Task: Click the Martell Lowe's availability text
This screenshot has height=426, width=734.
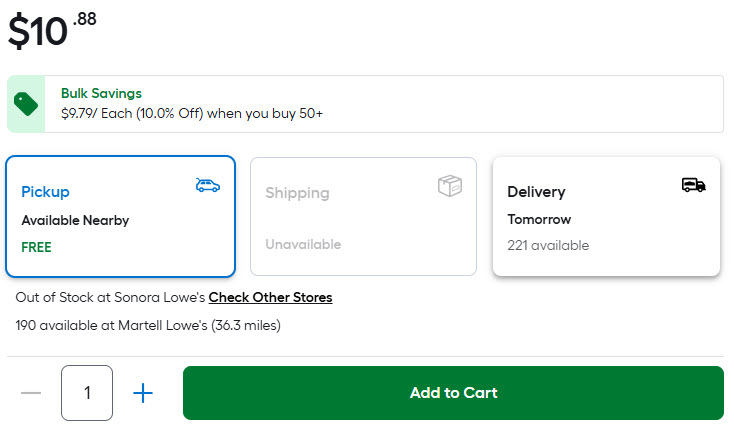Action: pyautogui.click(x=148, y=326)
